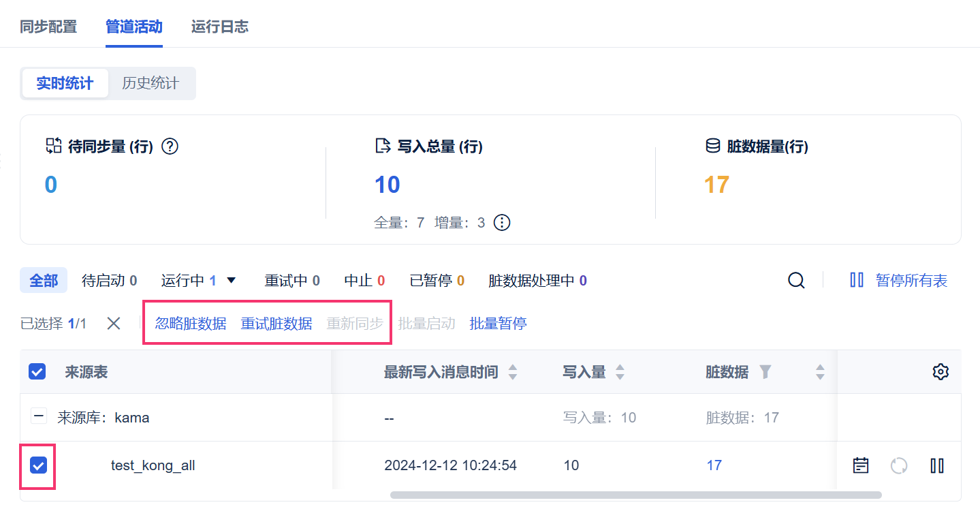Switch to the 同步配置 tab
The height and width of the screenshot is (509, 980).
[48, 27]
